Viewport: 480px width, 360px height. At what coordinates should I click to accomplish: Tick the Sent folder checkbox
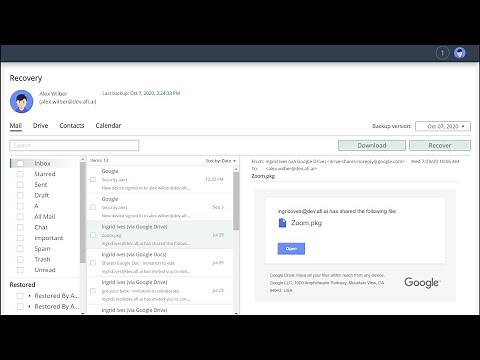tap(20, 185)
